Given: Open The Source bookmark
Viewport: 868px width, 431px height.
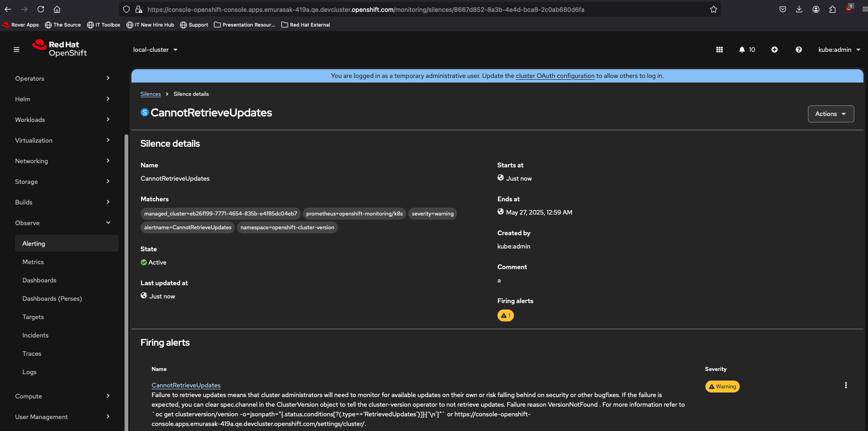Looking at the screenshot, I should (x=63, y=25).
